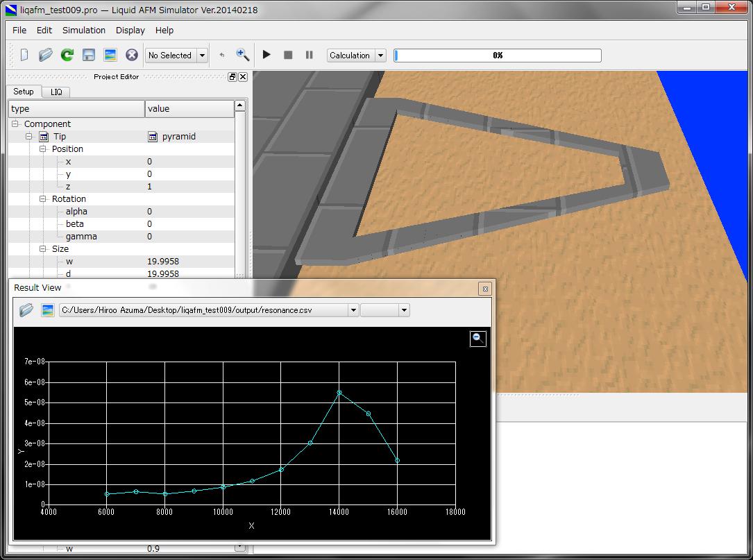This screenshot has height=560, width=753.
Task: Collapse the Rotation tree node
Action: tap(42, 199)
